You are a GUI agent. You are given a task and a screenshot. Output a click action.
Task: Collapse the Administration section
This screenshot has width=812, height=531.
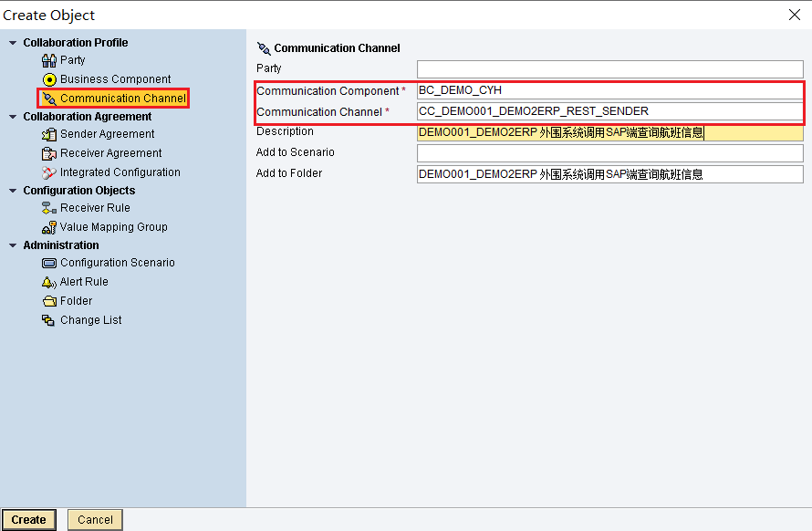pos(13,245)
